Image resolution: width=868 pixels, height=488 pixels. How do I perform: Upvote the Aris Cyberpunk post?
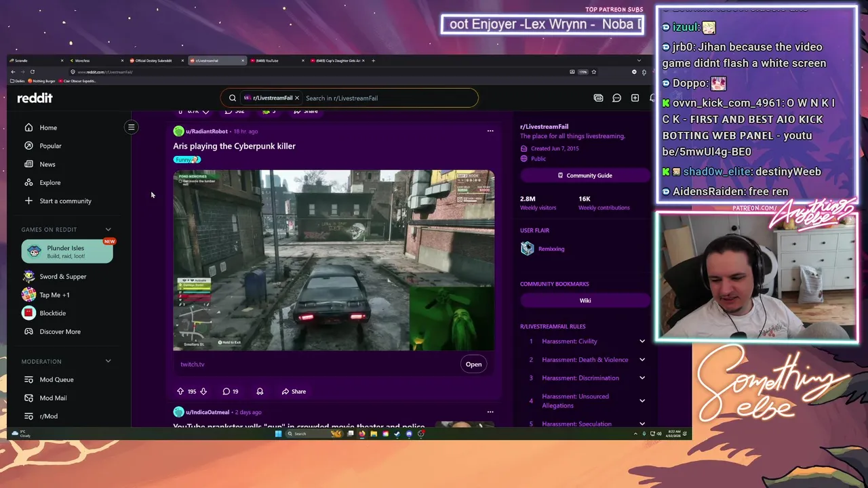point(180,391)
